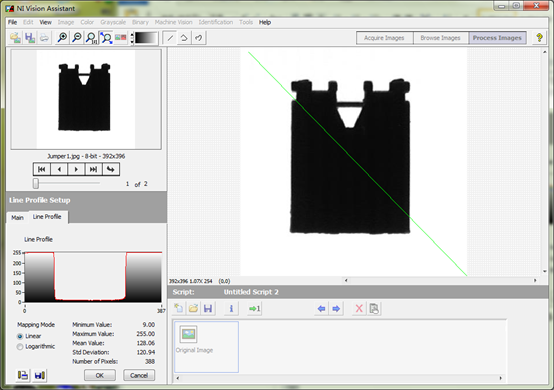Confirm line profile with OK

click(x=100, y=375)
